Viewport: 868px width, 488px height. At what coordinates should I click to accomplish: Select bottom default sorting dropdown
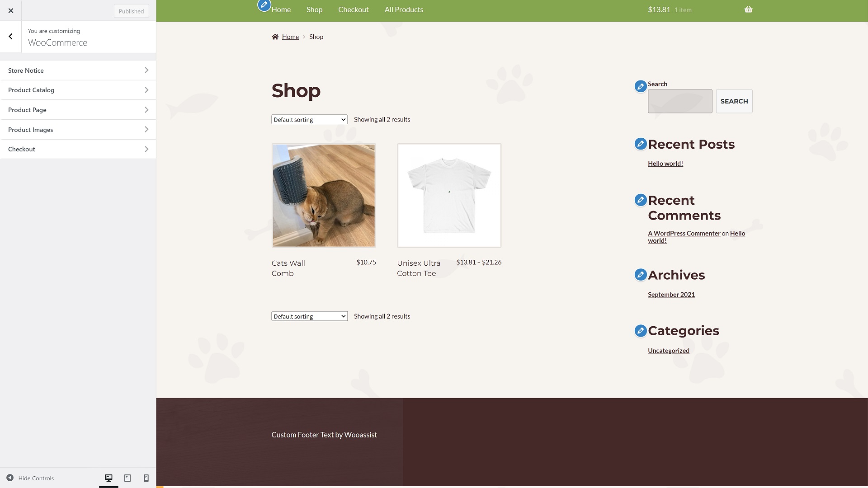pyautogui.click(x=309, y=316)
